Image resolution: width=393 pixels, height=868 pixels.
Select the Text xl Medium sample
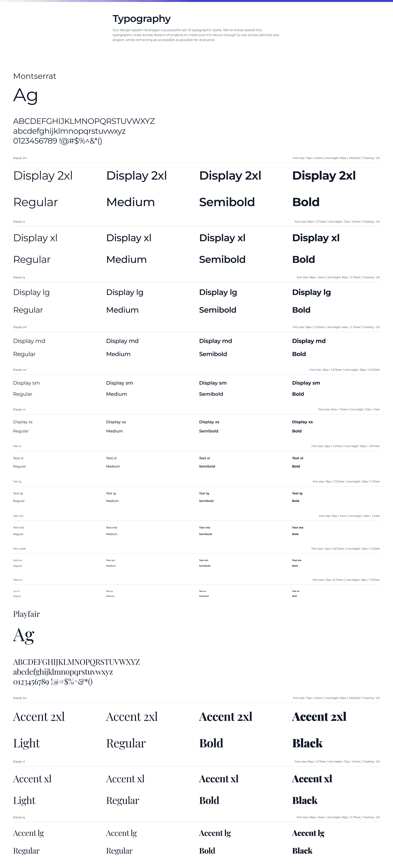coord(113,462)
